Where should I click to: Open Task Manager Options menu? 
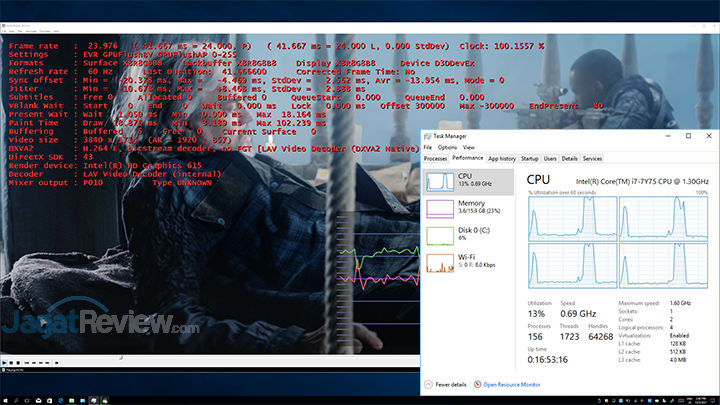[x=447, y=147]
